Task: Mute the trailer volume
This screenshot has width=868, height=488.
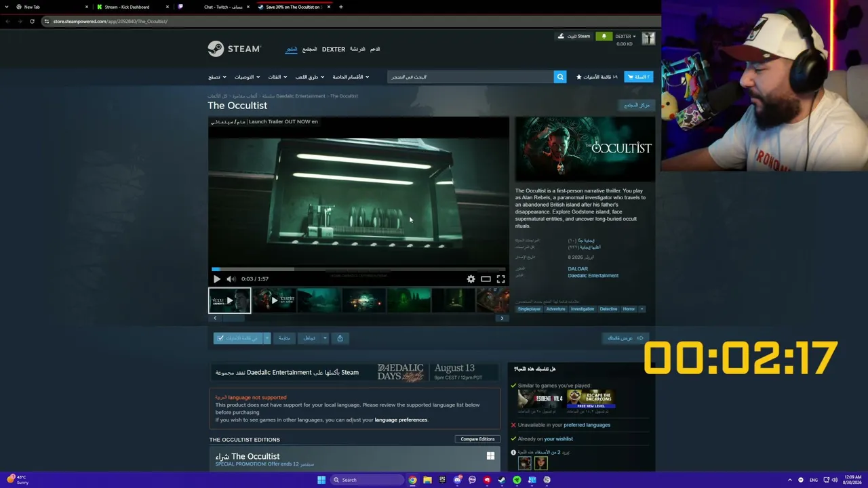Action: coord(231,279)
